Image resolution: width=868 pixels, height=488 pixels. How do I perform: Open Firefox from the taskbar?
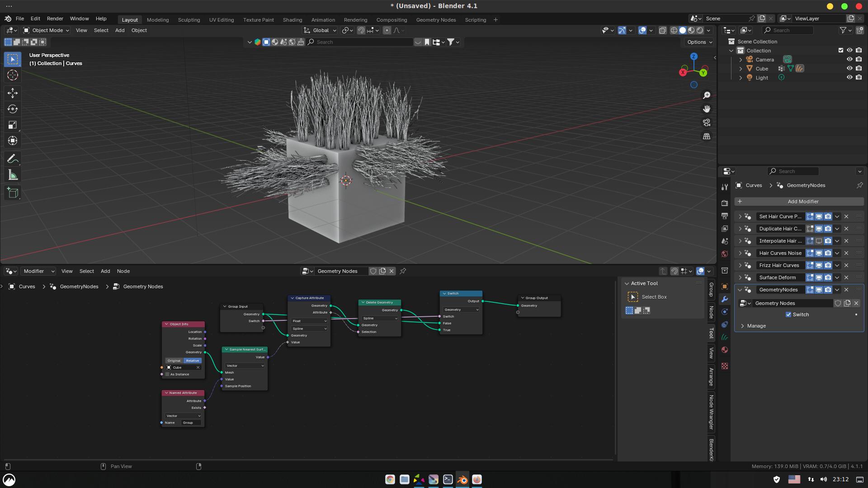[x=477, y=479]
